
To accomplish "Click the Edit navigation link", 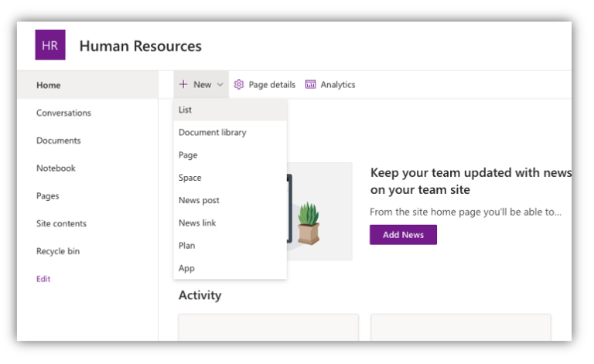I will click(43, 279).
